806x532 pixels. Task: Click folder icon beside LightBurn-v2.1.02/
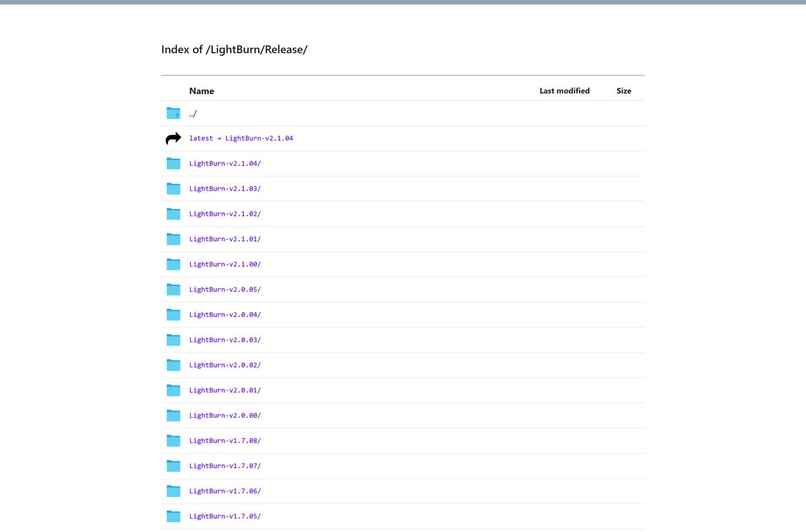(x=173, y=214)
